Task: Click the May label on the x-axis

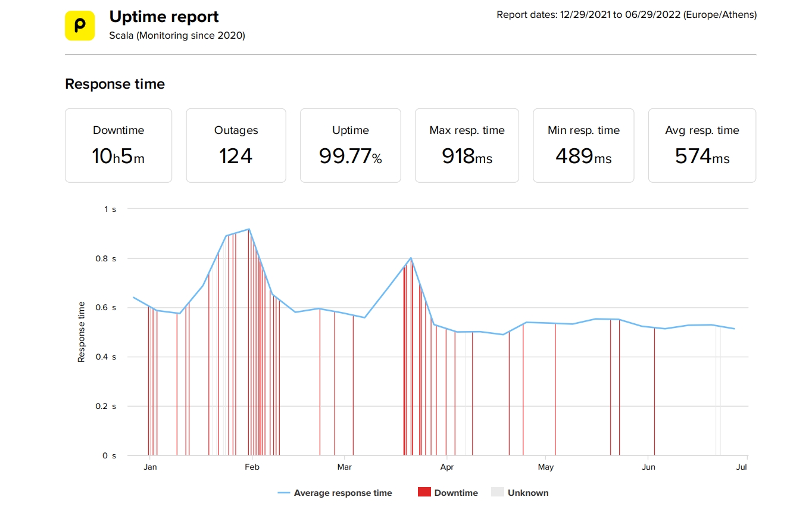Action: coord(546,467)
